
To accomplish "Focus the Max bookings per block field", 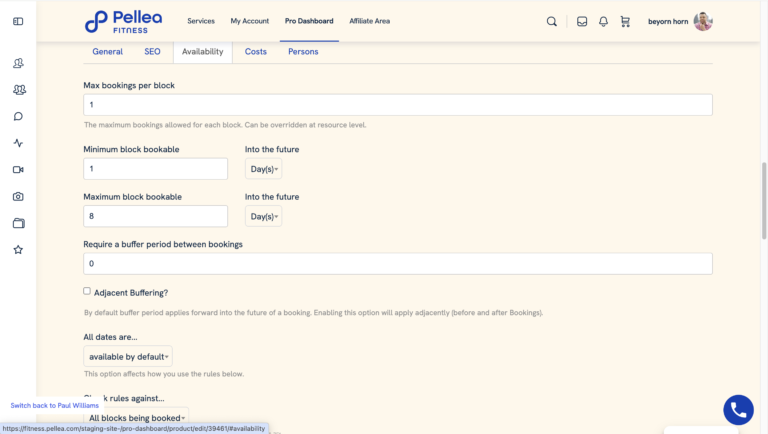I will (398, 105).
